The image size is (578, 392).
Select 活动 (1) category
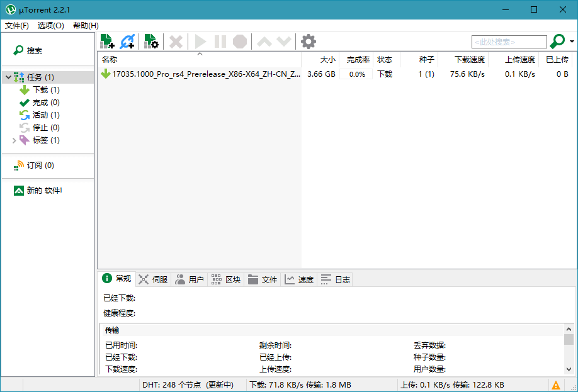point(46,115)
